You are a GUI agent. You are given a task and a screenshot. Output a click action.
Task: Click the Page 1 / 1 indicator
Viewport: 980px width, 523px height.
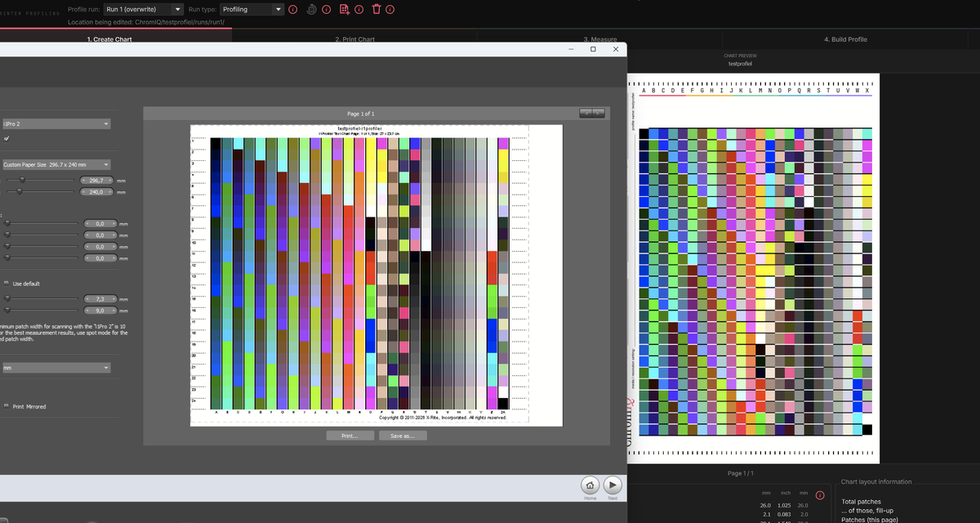(740, 473)
